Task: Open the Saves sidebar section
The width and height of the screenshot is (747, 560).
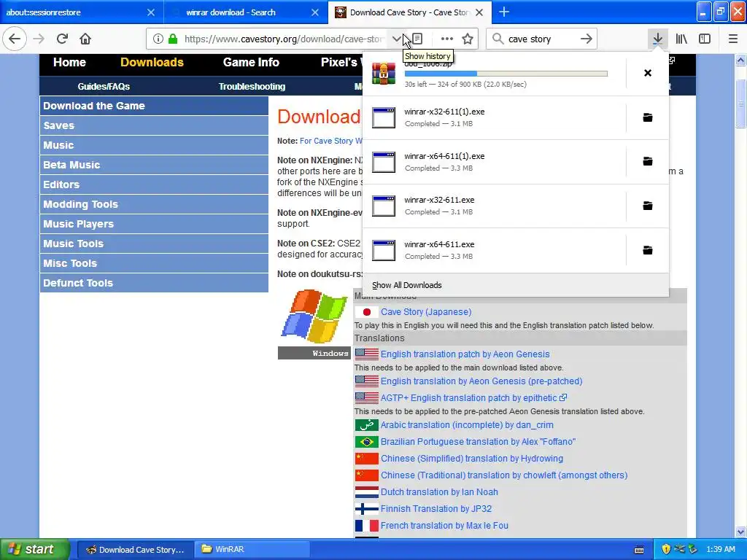Action: pyautogui.click(x=154, y=125)
